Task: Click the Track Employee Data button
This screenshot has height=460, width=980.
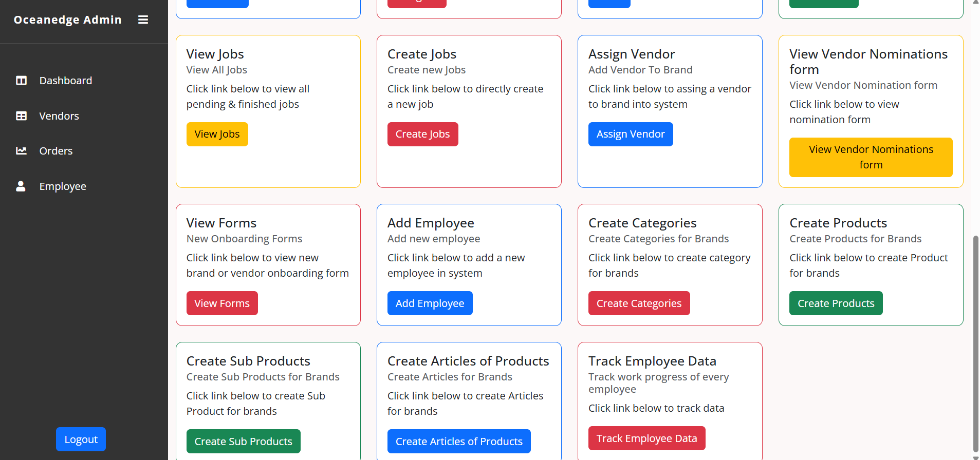Action: (x=646, y=438)
